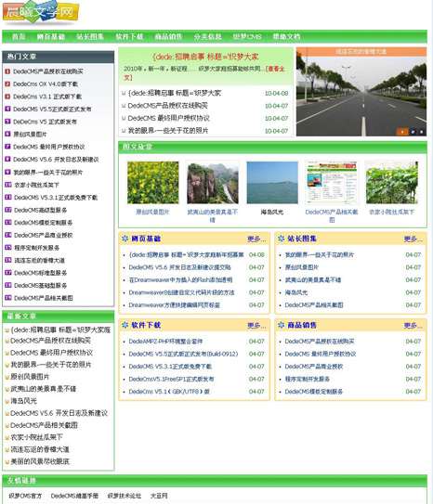
Task: Select slide 3 button on the slideshow
Action: coord(422,132)
